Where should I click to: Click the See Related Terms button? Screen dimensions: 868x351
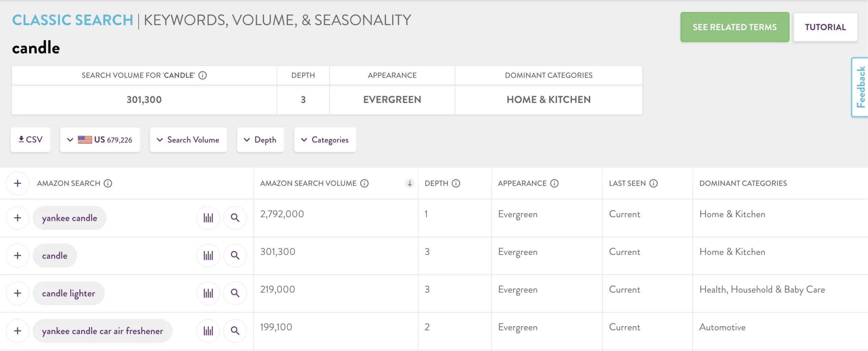tap(734, 27)
